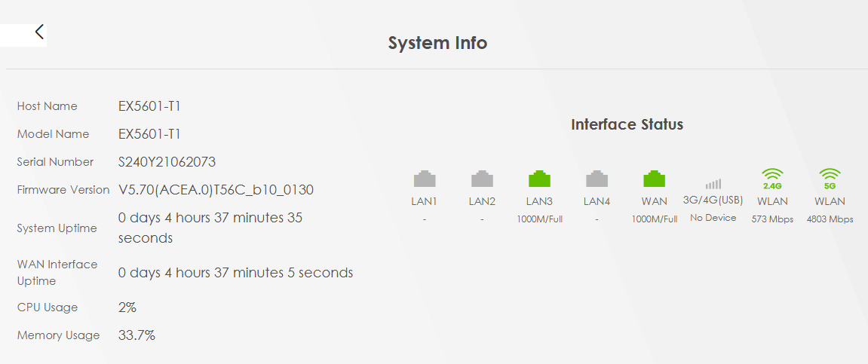Image resolution: width=868 pixels, height=364 pixels.
Task: Click the Interface Status heading
Action: point(627,124)
